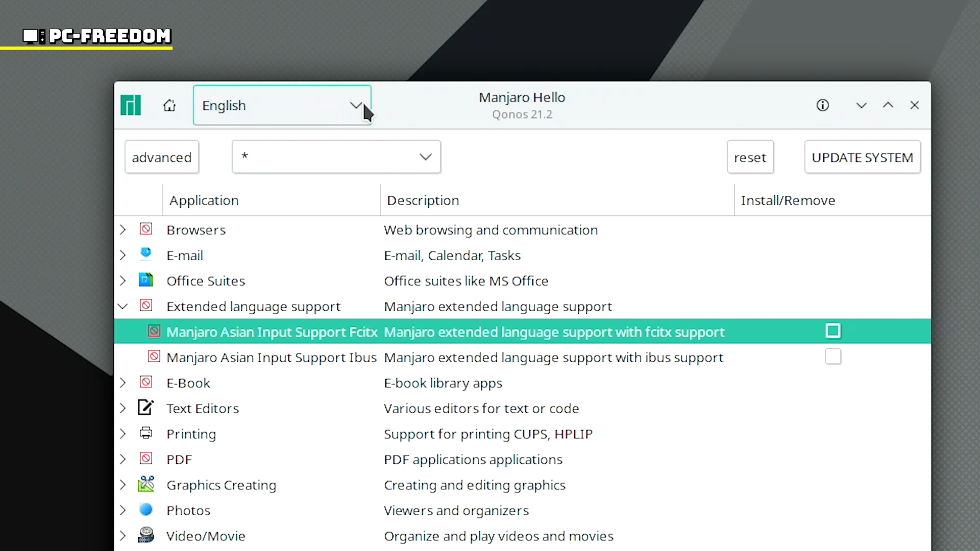Open the English language dropdown
Viewport: 980px width, 551px height.
point(282,106)
